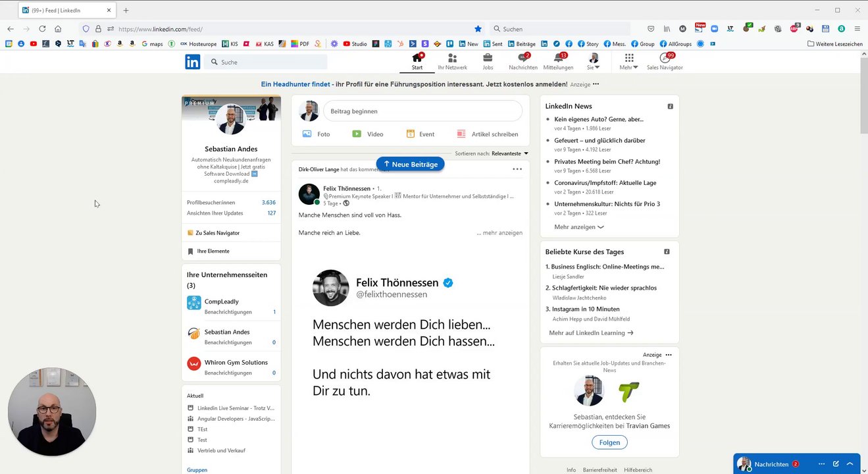Open the Google maps bookmark

click(x=152, y=44)
